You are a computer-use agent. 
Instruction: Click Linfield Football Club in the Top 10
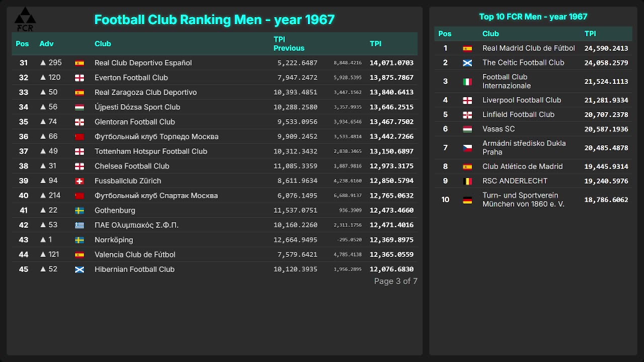pos(518,115)
